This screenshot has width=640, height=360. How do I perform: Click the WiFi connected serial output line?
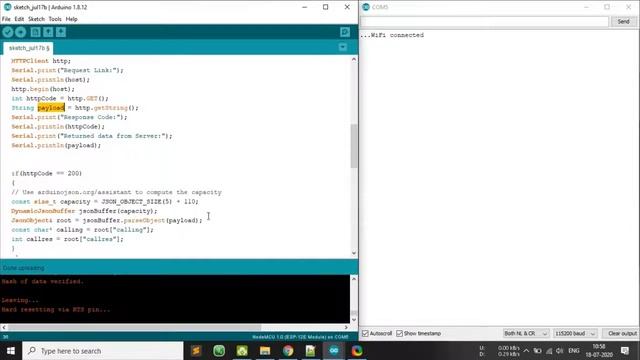[392, 35]
